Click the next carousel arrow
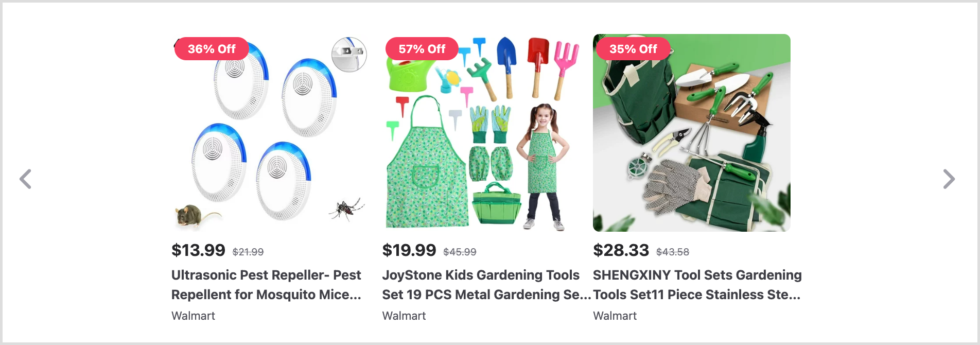Image resolution: width=980 pixels, height=345 pixels. (x=949, y=179)
